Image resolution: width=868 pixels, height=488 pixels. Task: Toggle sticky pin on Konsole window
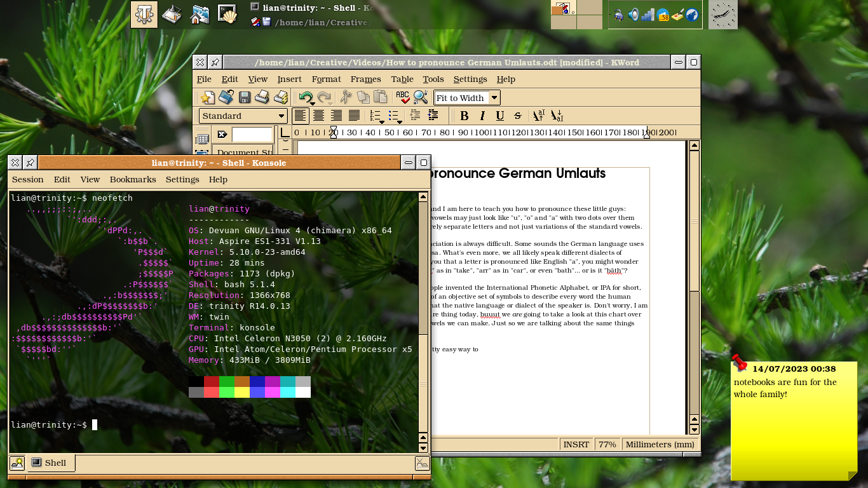point(30,163)
